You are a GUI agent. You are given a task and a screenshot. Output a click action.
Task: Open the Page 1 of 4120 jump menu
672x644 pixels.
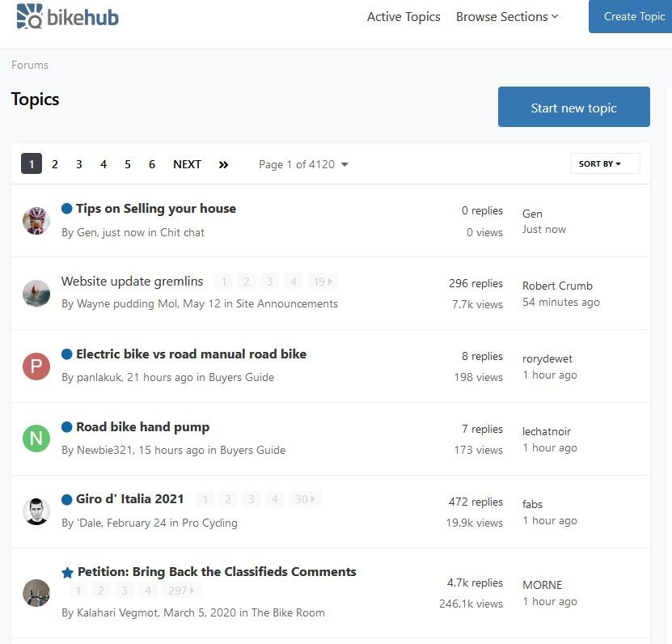click(303, 164)
